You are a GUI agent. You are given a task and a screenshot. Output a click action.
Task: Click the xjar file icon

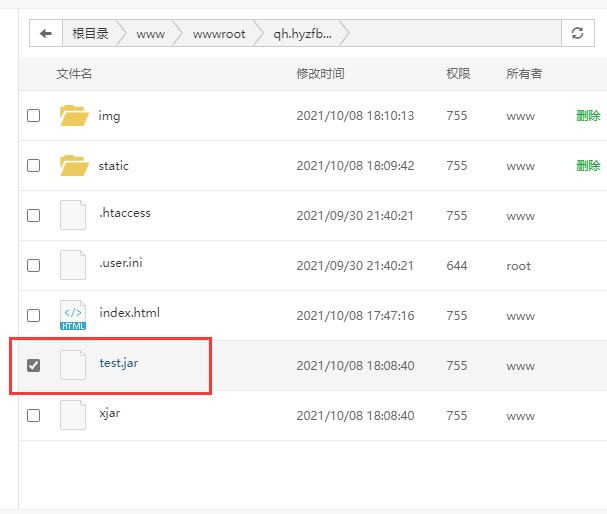pos(73,415)
